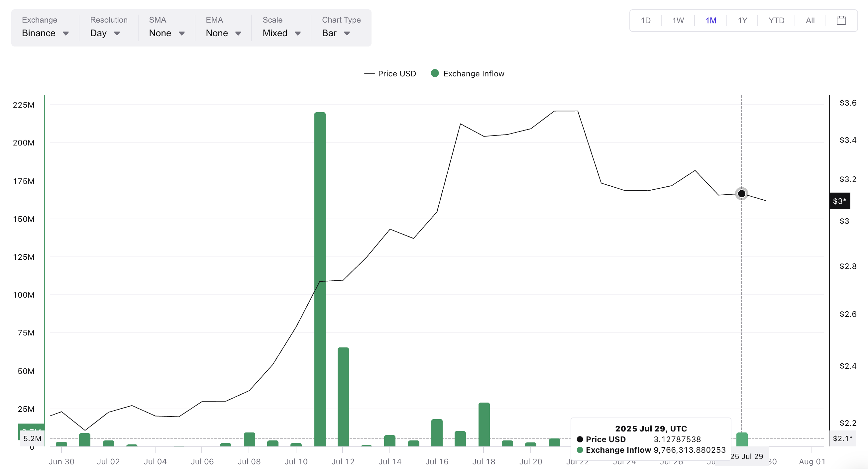Click the SMA dropdown arrow

(x=182, y=33)
